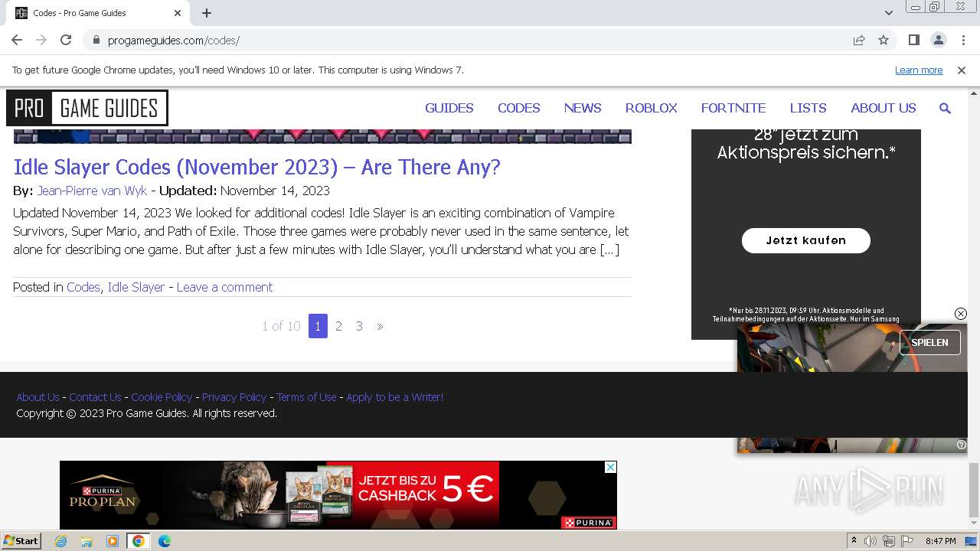Open the CODES menu
Viewport: 980px width, 551px height.
pyautogui.click(x=519, y=108)
